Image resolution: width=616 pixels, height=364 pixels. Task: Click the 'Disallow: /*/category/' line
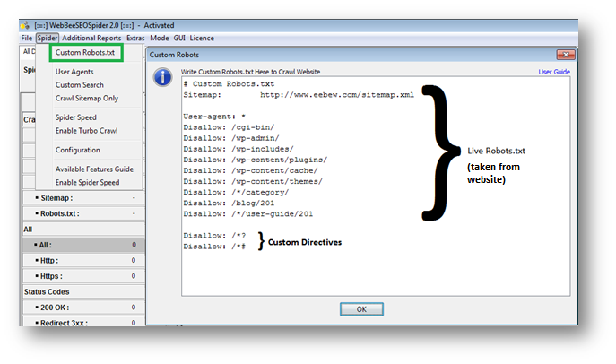click(x=236, y=192)
